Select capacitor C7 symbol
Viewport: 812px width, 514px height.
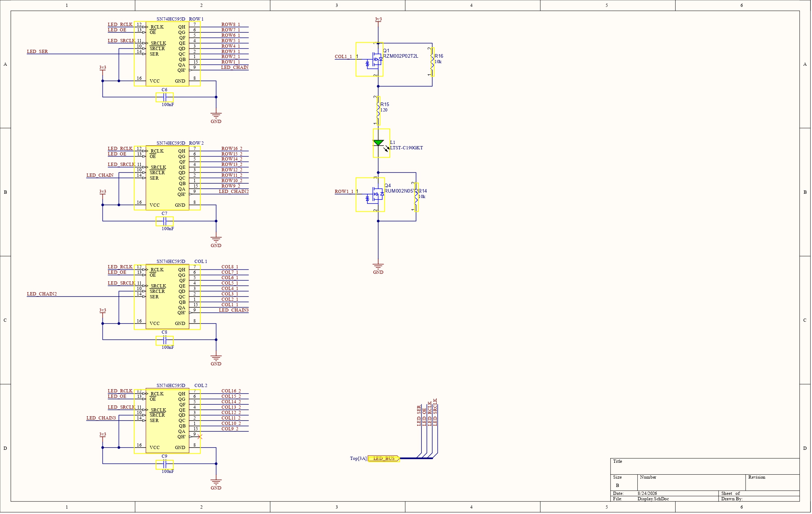coord(165,221)
